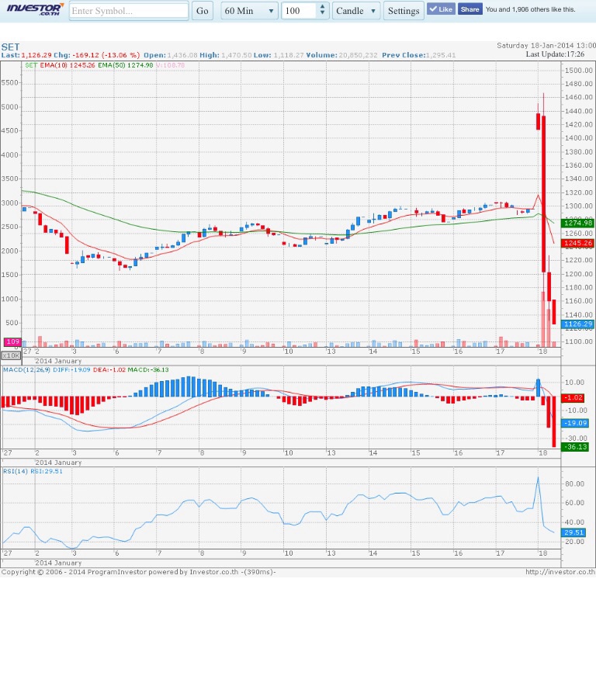
Task: Click the Last Update:17:26 text
Action: tap(555, 54)
